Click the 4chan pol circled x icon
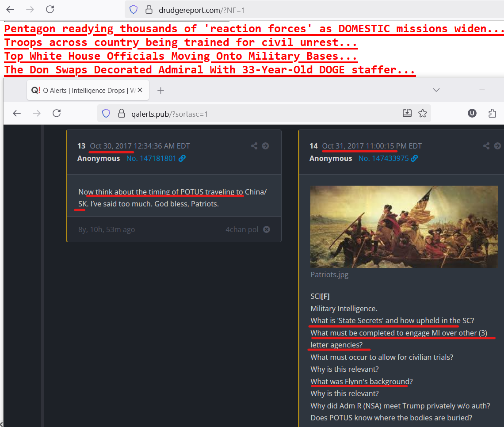 tap(267, 229)
